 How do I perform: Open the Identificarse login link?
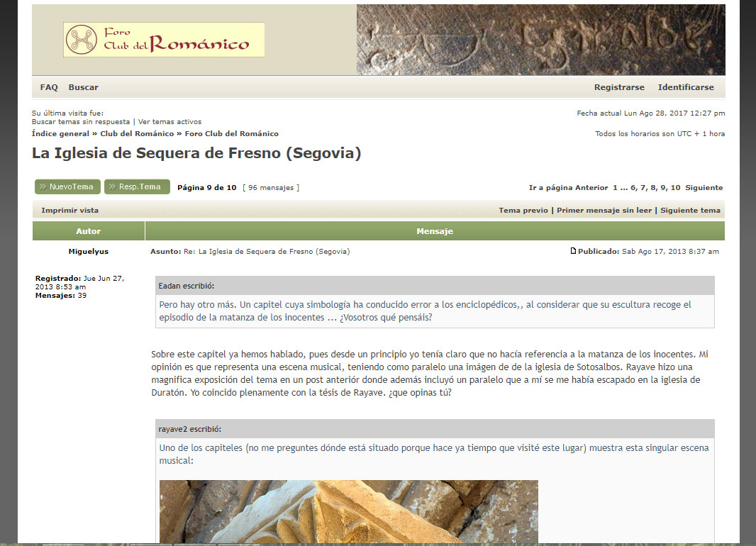(686, 87)
